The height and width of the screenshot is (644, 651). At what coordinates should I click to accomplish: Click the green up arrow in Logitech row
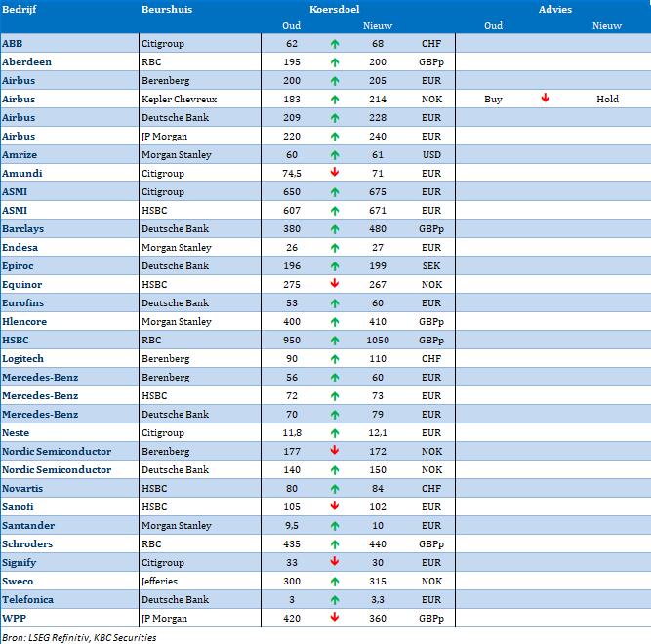[335, 359]
